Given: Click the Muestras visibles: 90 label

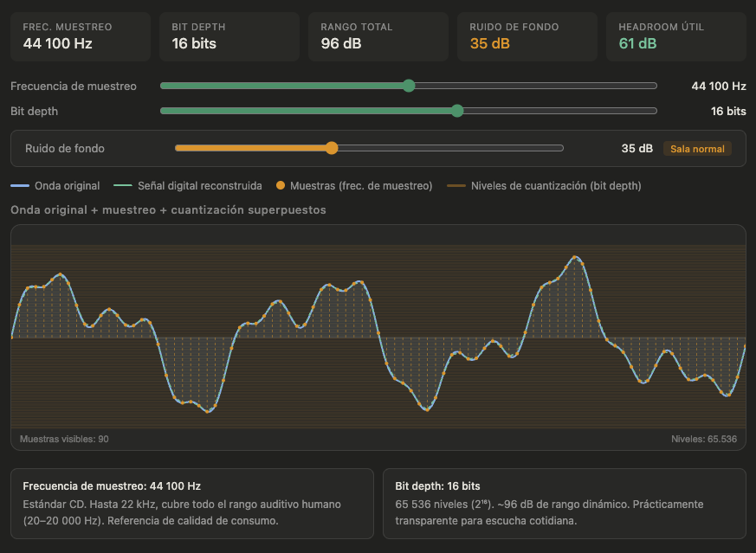Looking at the screenshot, I should point(64,439).
